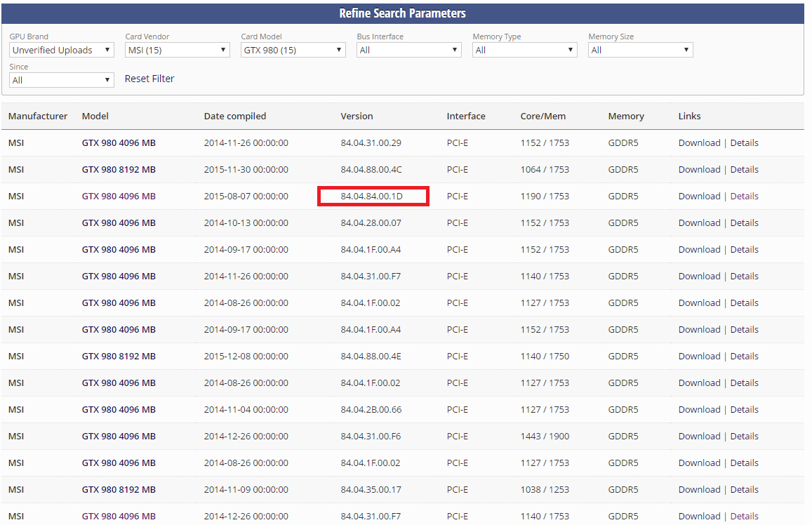Viewport: 812px width, 525px height.
Task: Download the BIOS version 84.04.88.00.4E
Action: pos(699,357)
